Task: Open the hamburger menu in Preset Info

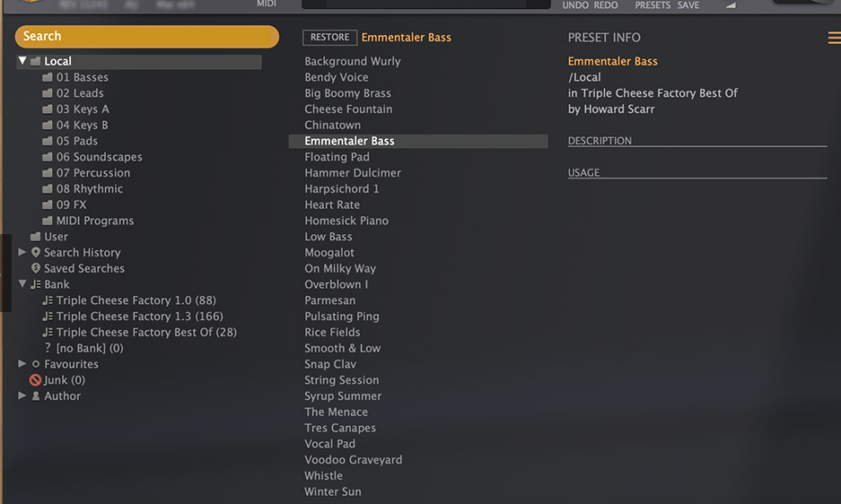Action: pos(834,38)
